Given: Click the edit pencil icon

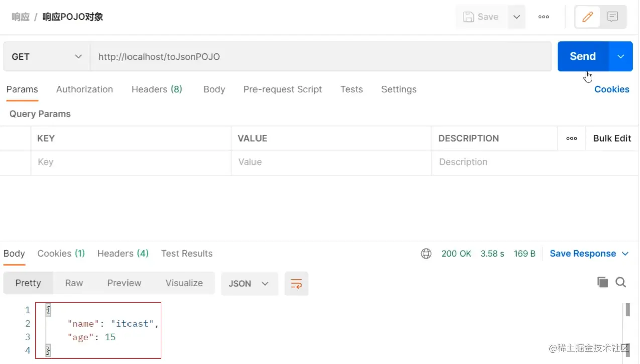Looking at the screenshot, I should 587,17.
